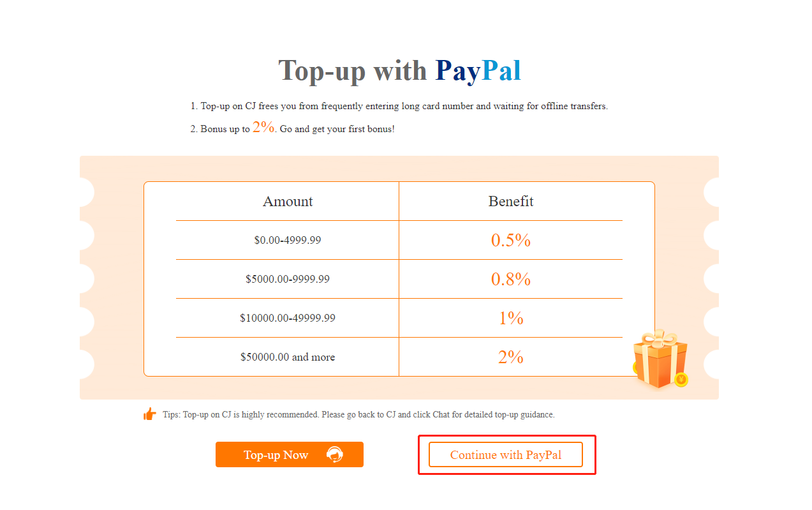Click the 2% benefit in table
Screen dimensions: 812x510
tap(510, 357)
